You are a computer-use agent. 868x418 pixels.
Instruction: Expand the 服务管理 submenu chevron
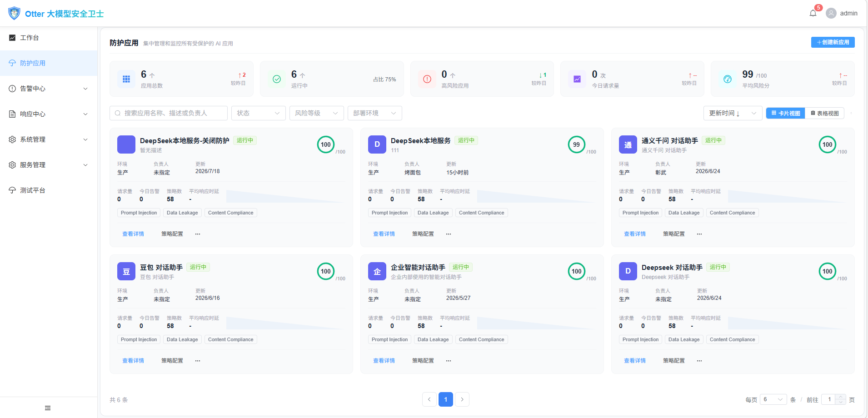(x=85, y=165)
